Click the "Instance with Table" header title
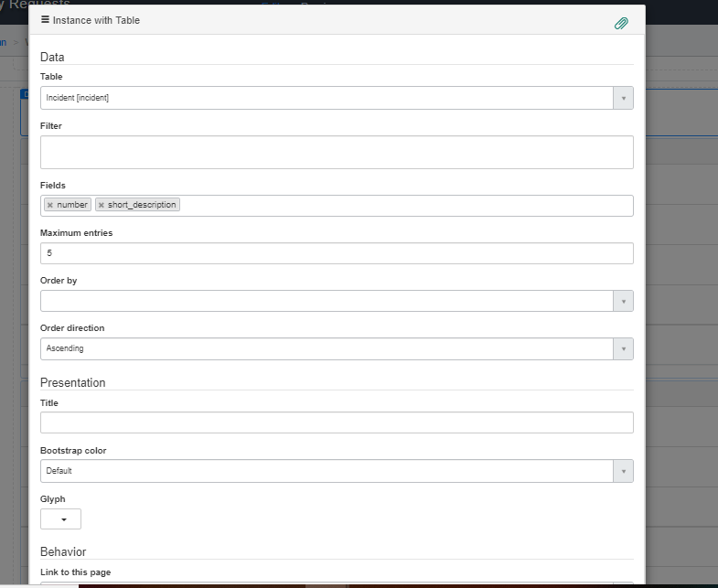Screen dimensions: 718x588 (x=96, y=20)
